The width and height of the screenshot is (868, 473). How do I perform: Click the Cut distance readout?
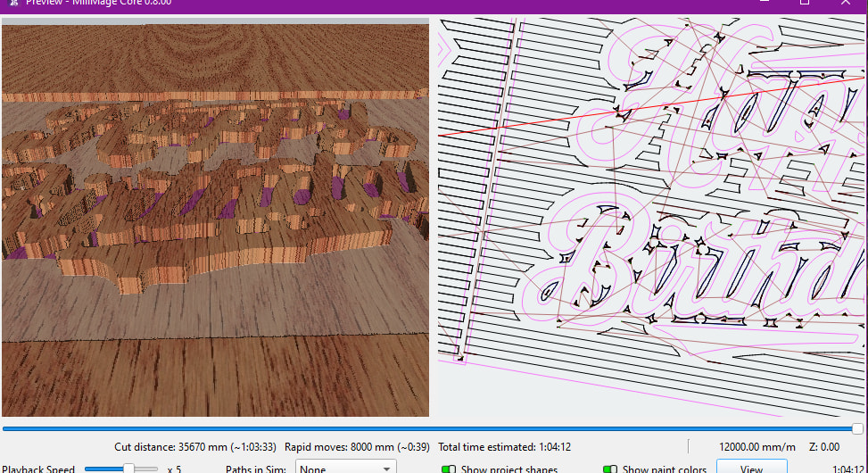pyautogui.click(x=194, y=447)
